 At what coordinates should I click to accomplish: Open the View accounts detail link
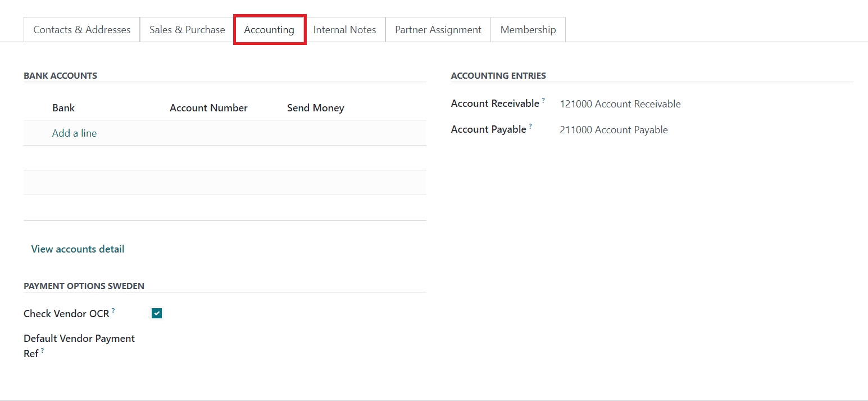[78, 249]
